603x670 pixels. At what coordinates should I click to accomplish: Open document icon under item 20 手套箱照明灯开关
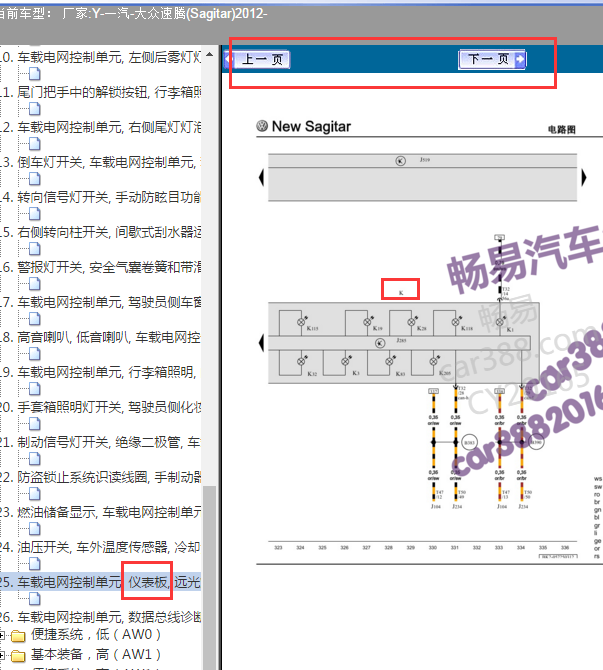35,424
